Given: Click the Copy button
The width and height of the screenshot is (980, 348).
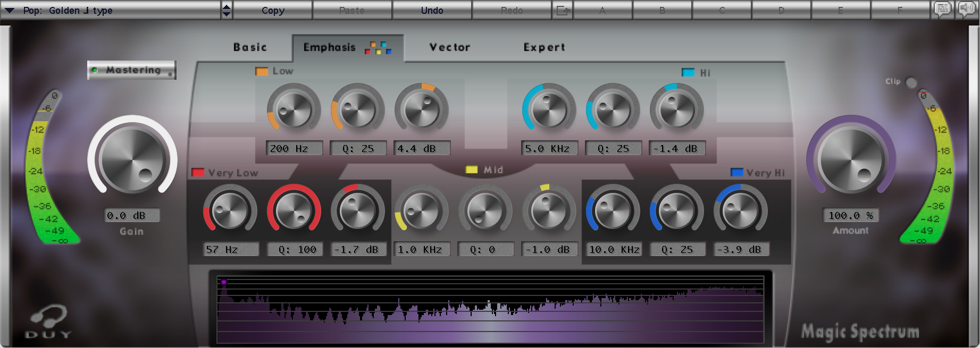Looking at the screenshot, I should [x=273, y=10].
